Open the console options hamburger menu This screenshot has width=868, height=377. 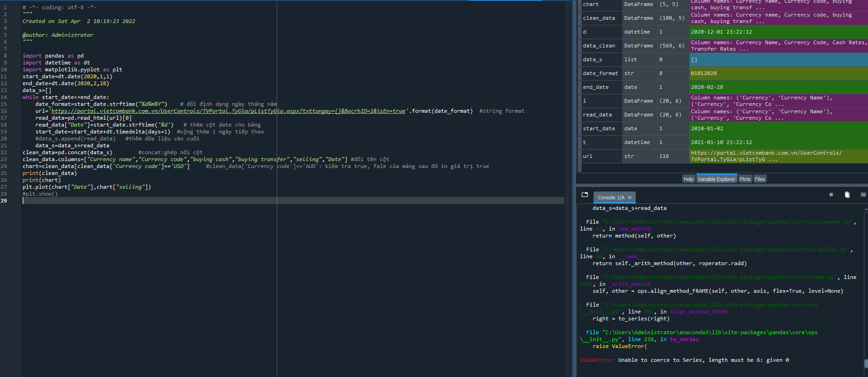click(x=863, y=195)
